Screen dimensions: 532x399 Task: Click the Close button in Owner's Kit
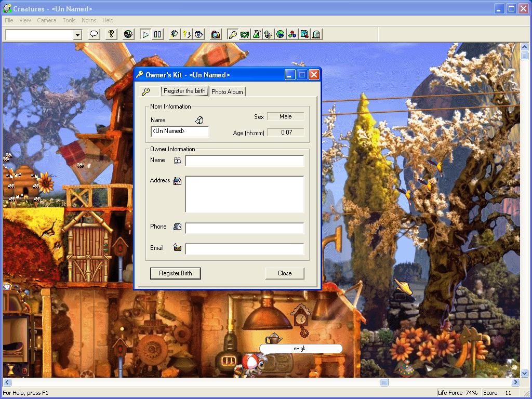coord(285,273)
